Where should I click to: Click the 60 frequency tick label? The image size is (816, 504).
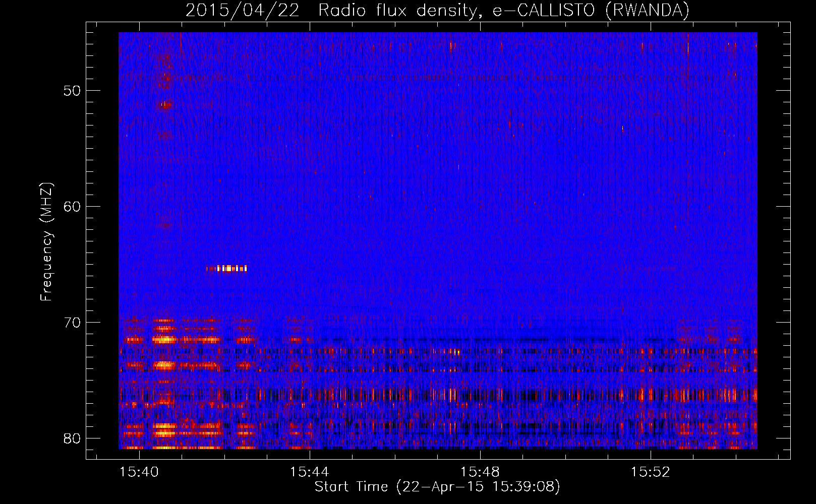pyautogui.click(x=72, y=207)
